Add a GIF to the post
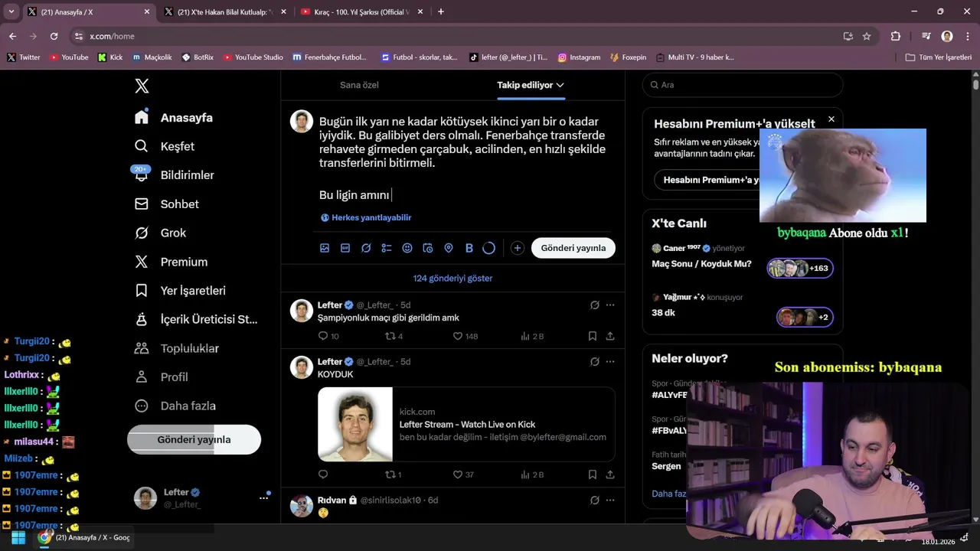The width and height of the screenshot is (980, 551). [345, 248]
